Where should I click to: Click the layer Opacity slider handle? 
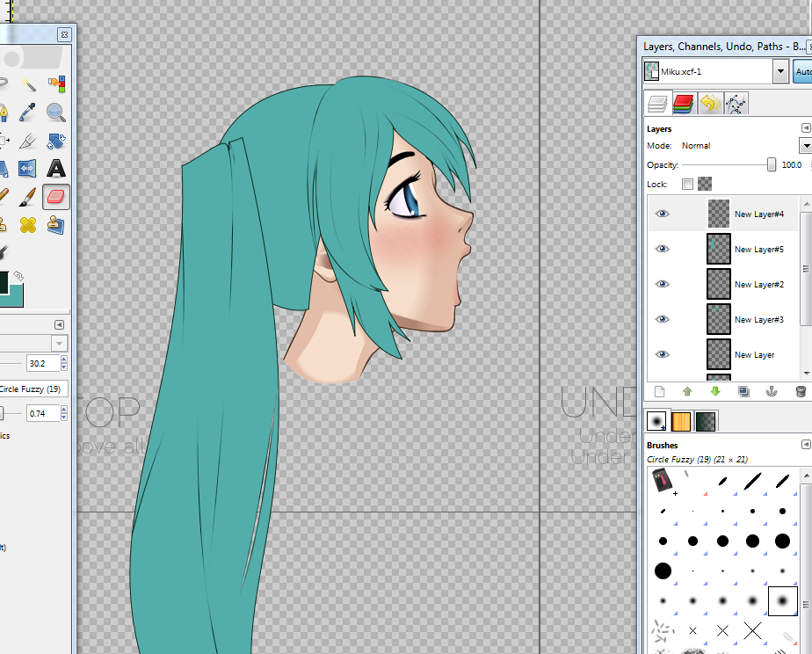point(772,164)
